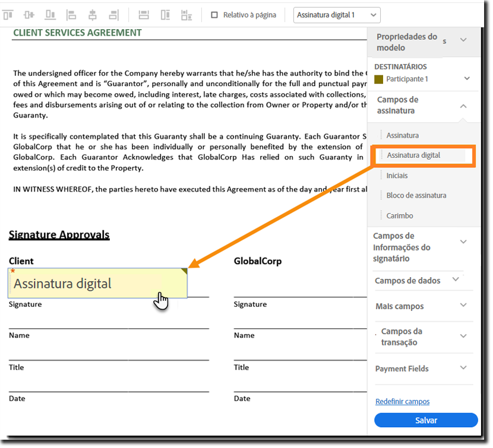This screenshot has width=493, height=448.
Task: Select the align bottom toolbar icon
Action: click(50, 14)
